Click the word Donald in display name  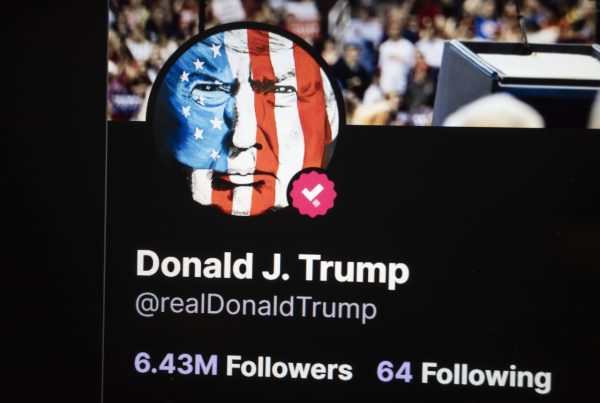(x=194, y=264)
